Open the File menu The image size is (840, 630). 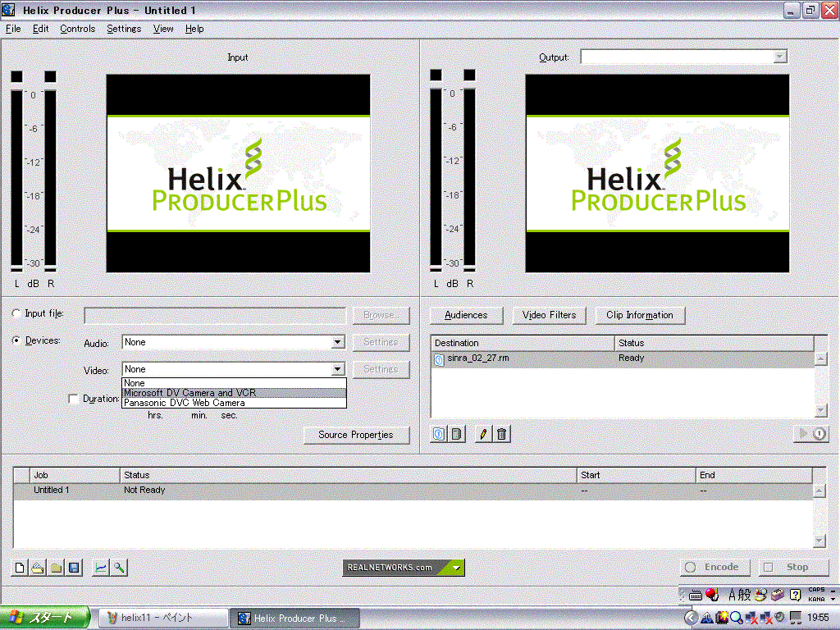[13, 29]
